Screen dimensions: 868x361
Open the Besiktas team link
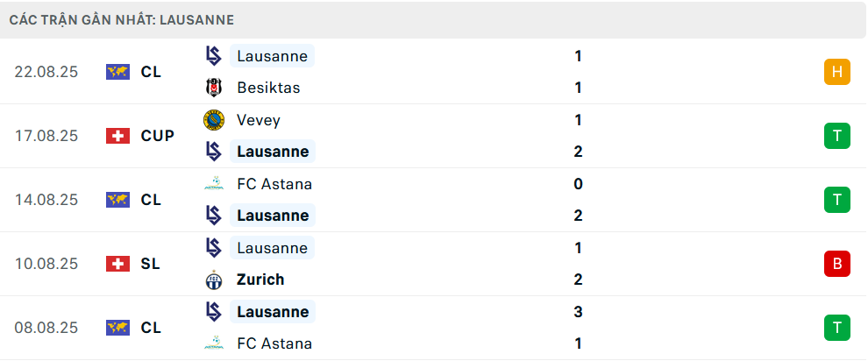pos(268,88)
